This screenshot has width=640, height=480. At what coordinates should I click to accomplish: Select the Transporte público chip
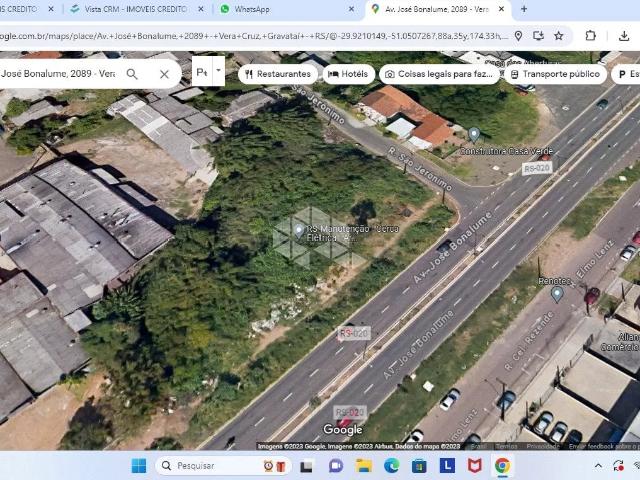(556, 74)
